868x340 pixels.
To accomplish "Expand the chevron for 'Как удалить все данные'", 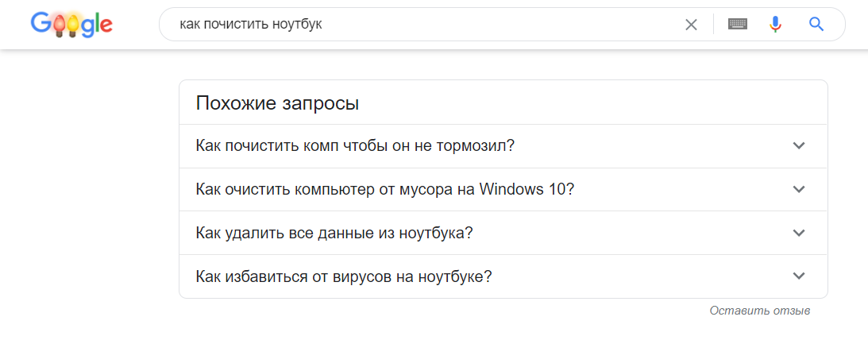I will 799,234.
